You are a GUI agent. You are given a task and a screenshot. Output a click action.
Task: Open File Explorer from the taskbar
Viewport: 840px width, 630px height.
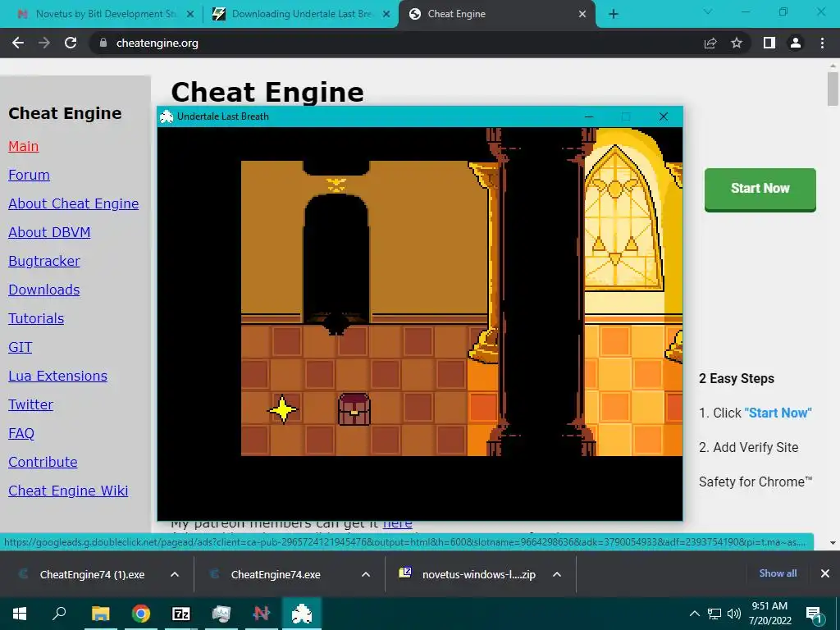click(x=101, y=614)
